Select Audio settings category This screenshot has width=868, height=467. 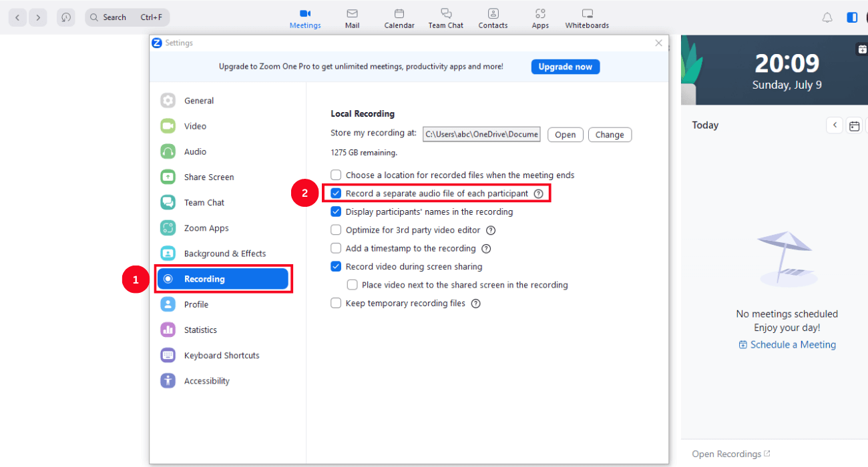222,151
